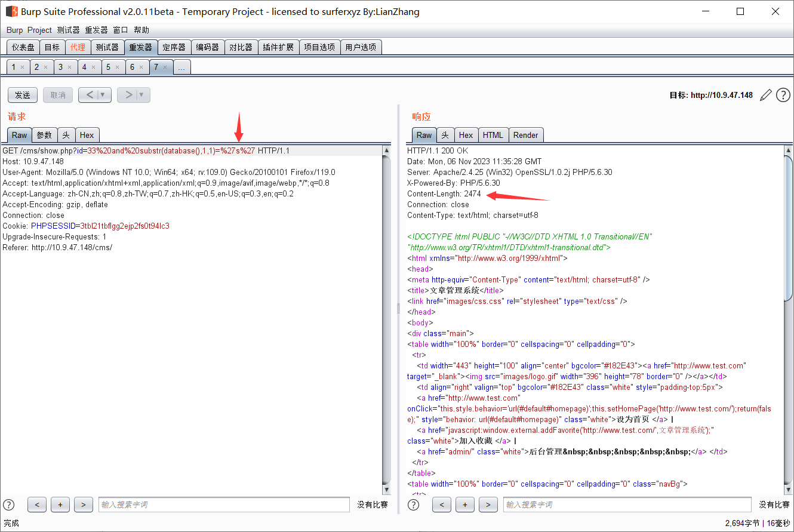The height and width of the screenshot is (532, 794).
Task: Switch to the 插件扩展 tab
Action: pyautogui.click(x=278, y=47)
